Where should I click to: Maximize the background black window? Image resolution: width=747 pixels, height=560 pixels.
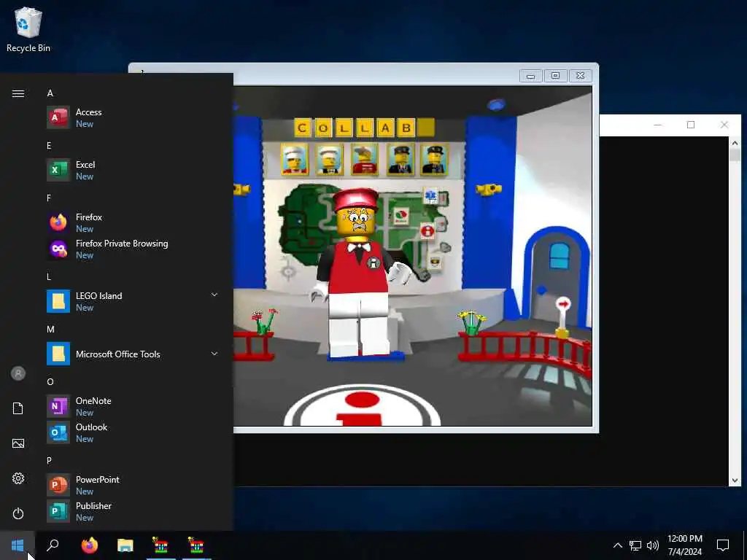pos(691,125)
